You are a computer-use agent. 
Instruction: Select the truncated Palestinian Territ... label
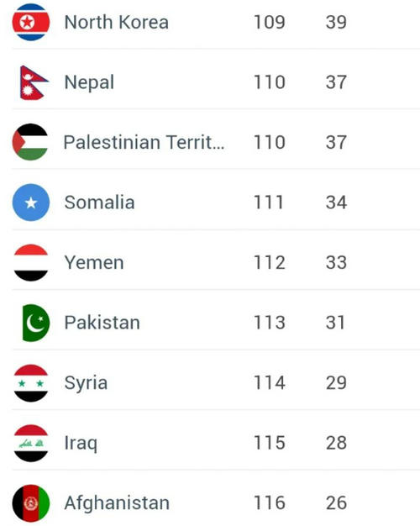click(x=144, y=142)
